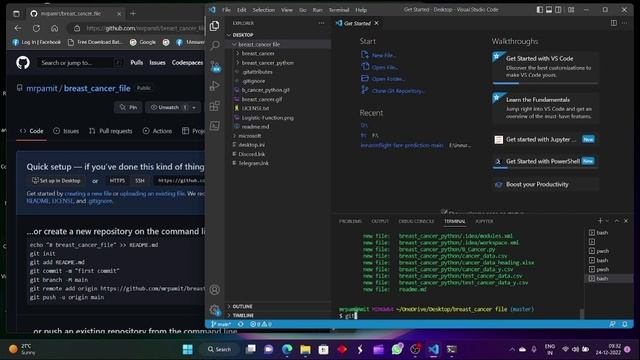Open Search view in VS Code activity bar
The height and width of the screenshot is (360, 640).
pos(214,45)
